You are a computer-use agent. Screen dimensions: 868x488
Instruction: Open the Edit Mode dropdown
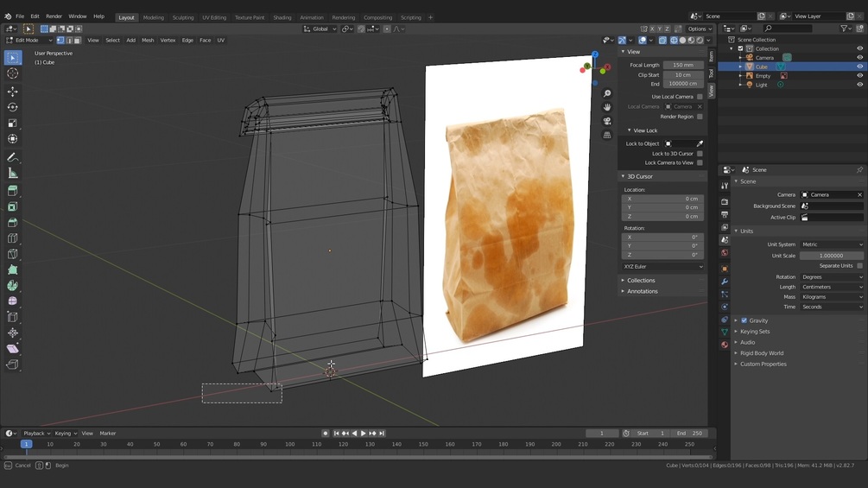29,41
